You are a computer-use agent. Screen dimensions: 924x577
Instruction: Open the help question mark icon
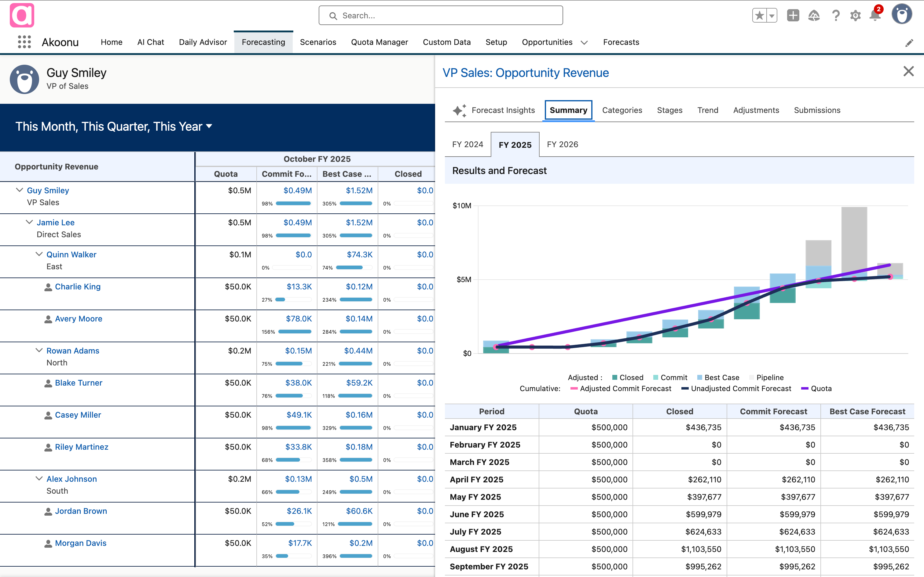835,15
